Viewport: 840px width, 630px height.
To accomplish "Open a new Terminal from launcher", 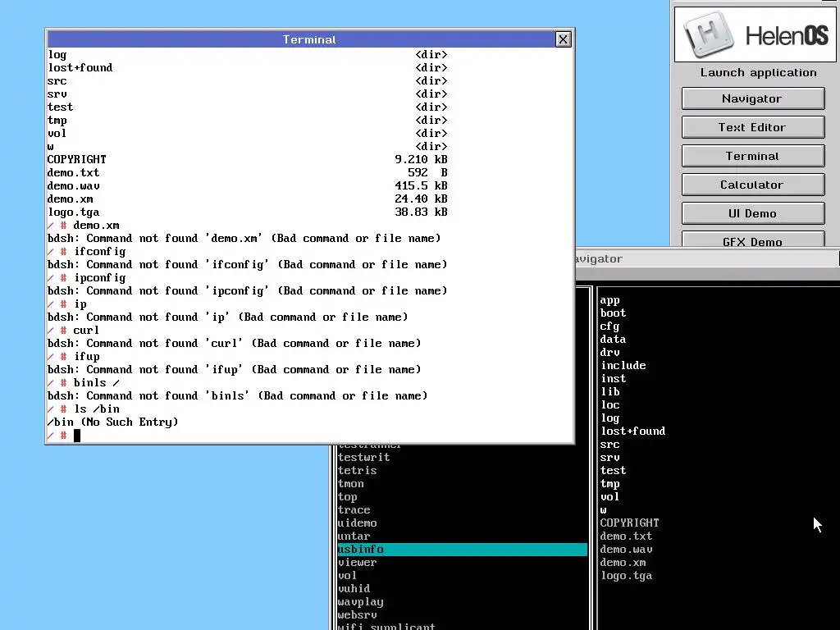I will tap(753, 156).
